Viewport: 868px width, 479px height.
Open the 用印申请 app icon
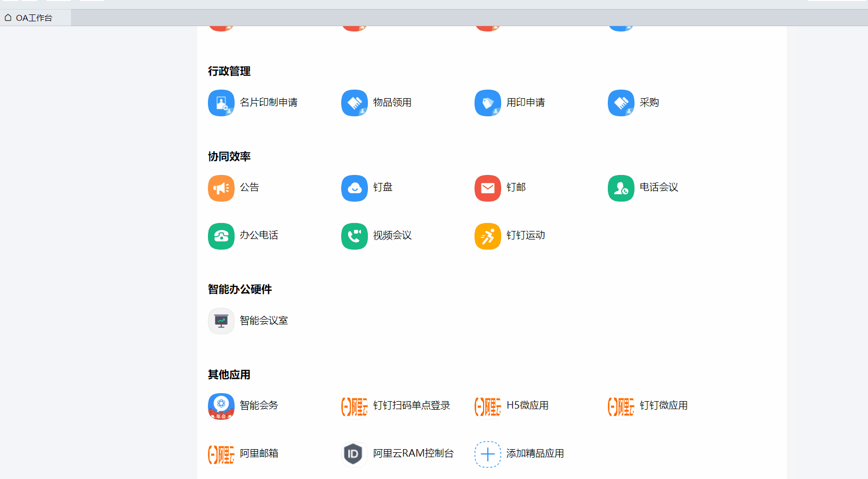(x=488, y=103)
